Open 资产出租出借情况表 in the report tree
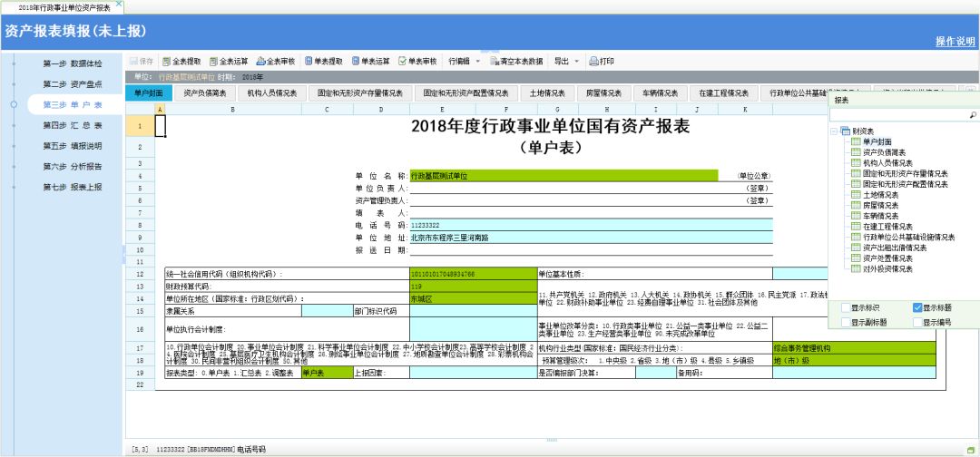The image size is (980, 457). 895,248
